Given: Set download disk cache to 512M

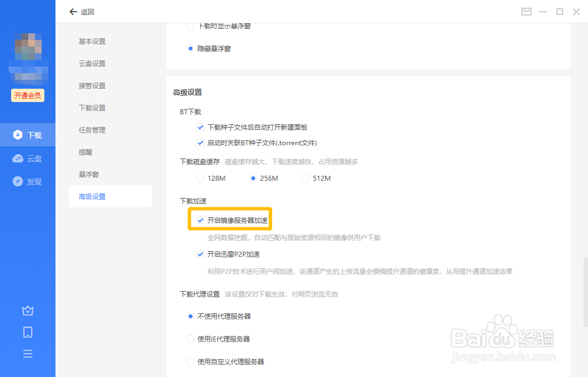Looking at the screenshot, I should pos(305,177).
